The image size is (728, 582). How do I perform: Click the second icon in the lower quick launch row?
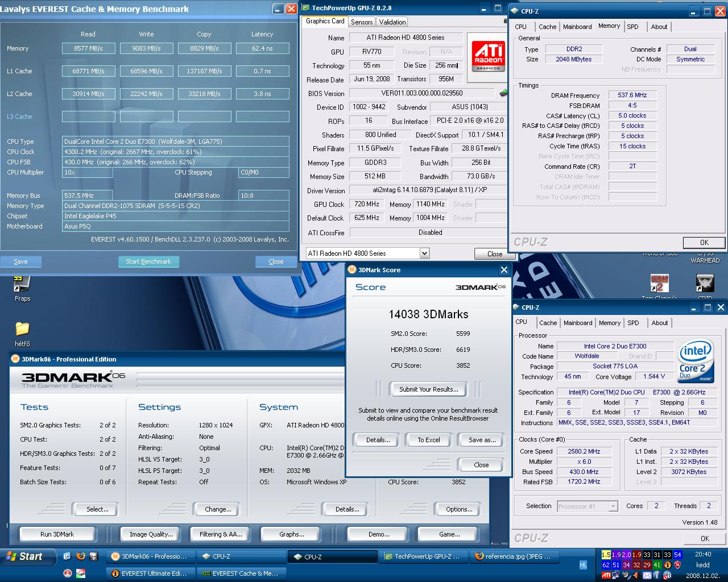81,573
